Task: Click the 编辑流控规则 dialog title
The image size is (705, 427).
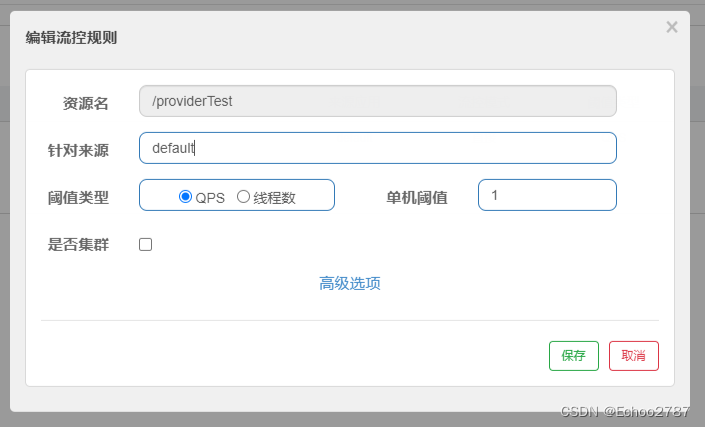Action: 71,38
